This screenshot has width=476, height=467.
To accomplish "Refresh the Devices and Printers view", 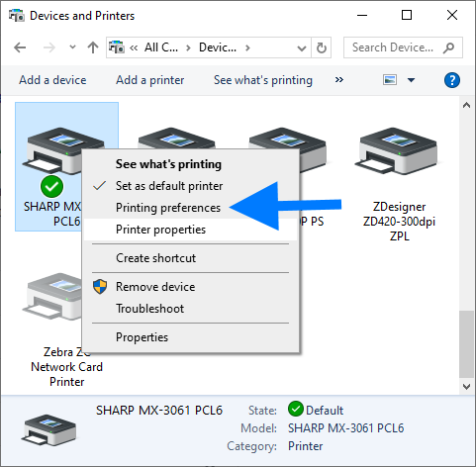I will coord(322,47).
